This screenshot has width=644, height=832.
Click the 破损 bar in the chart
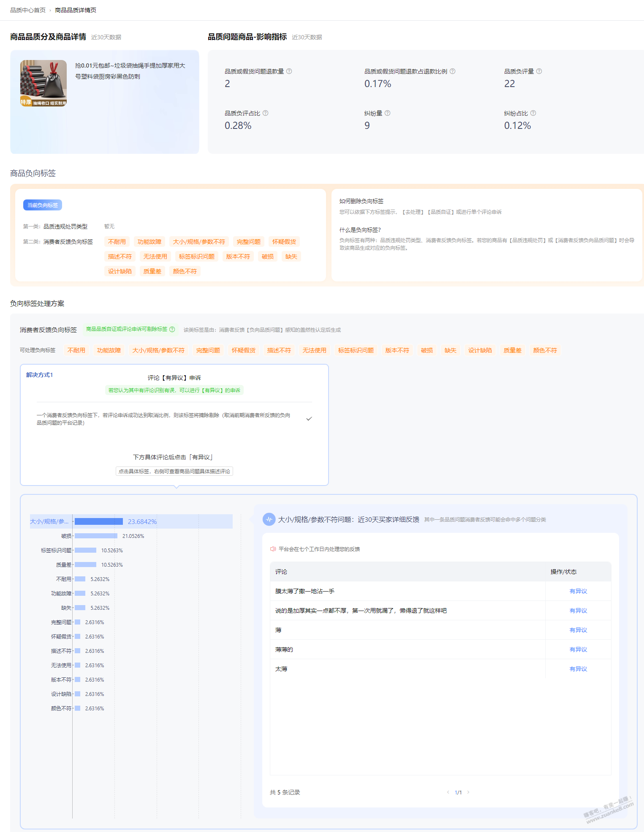[96, 536]
